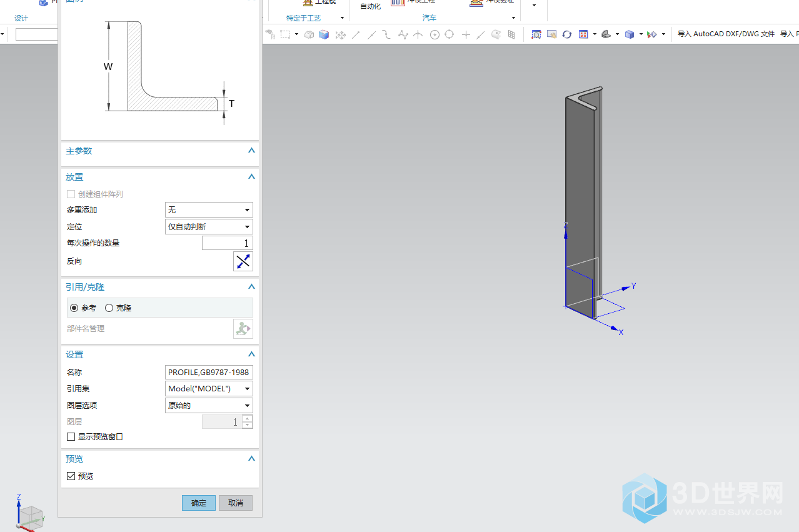Enable the 显示预览窗口 checkbox
The width and height of the screenshot is (799, 532).
[71, 437]
